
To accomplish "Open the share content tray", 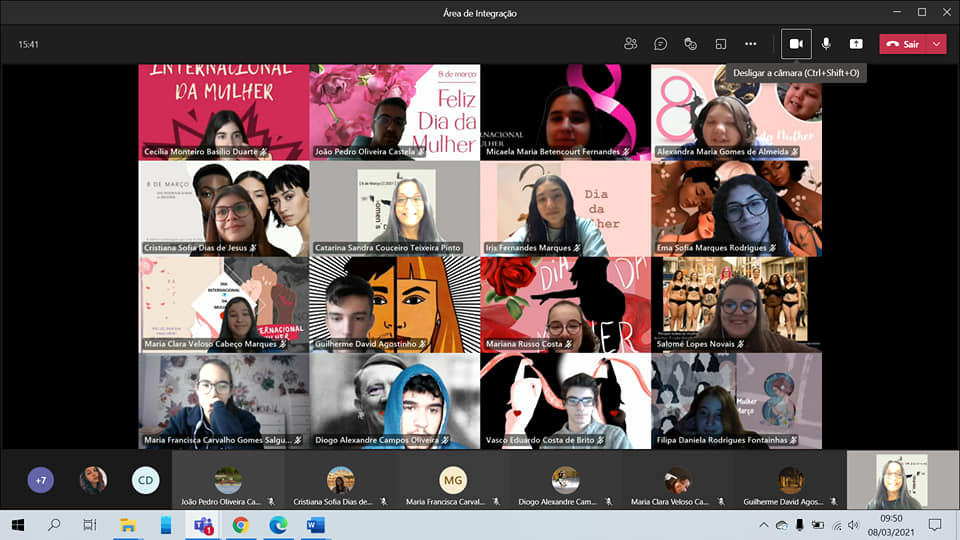I will 856,44.
